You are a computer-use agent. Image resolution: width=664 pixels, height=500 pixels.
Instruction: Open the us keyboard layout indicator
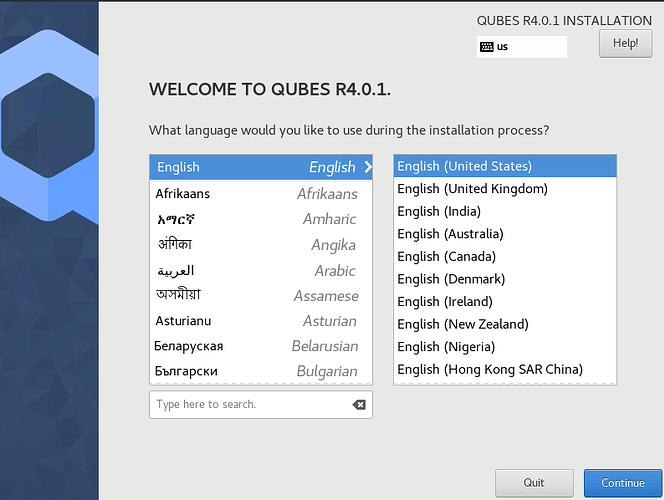coord(522,47)
